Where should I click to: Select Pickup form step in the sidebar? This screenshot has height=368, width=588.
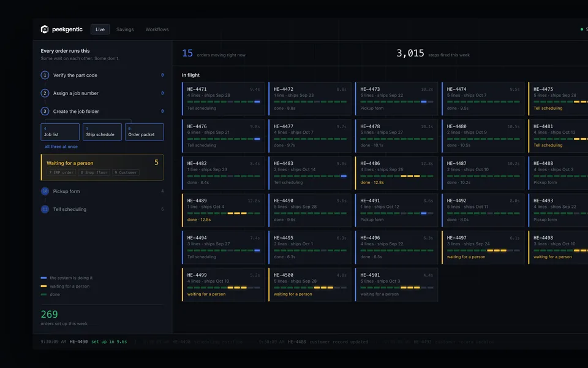click(66, 191)
